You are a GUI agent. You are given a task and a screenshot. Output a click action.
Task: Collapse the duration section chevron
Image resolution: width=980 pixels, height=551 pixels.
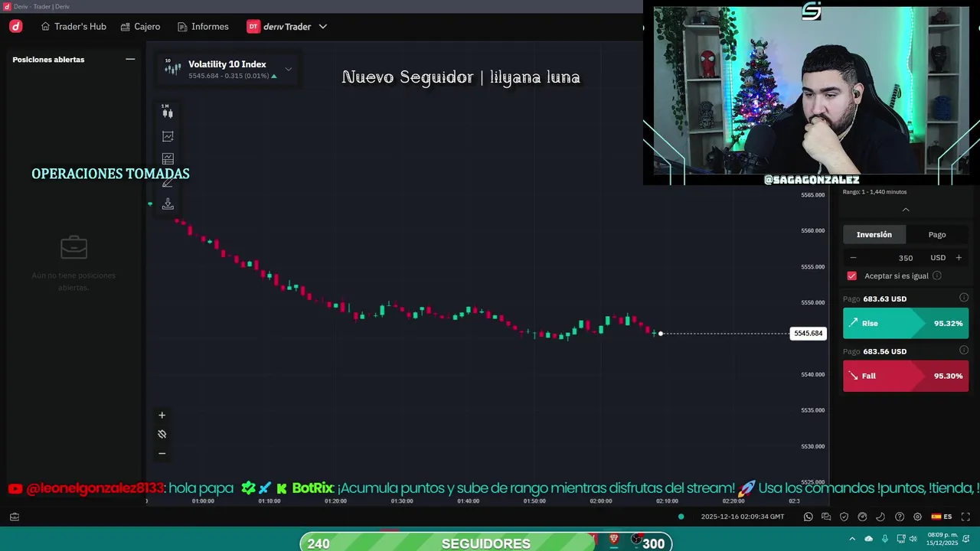[906, 210]
